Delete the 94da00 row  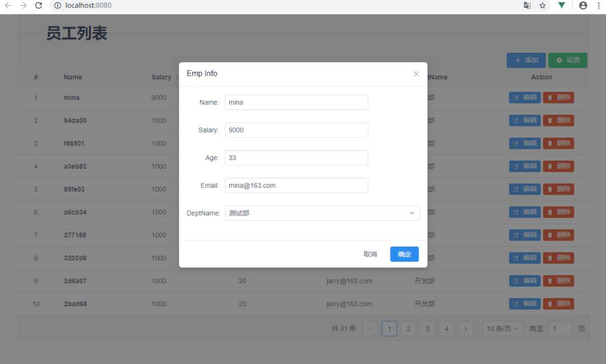coord(558,120)
